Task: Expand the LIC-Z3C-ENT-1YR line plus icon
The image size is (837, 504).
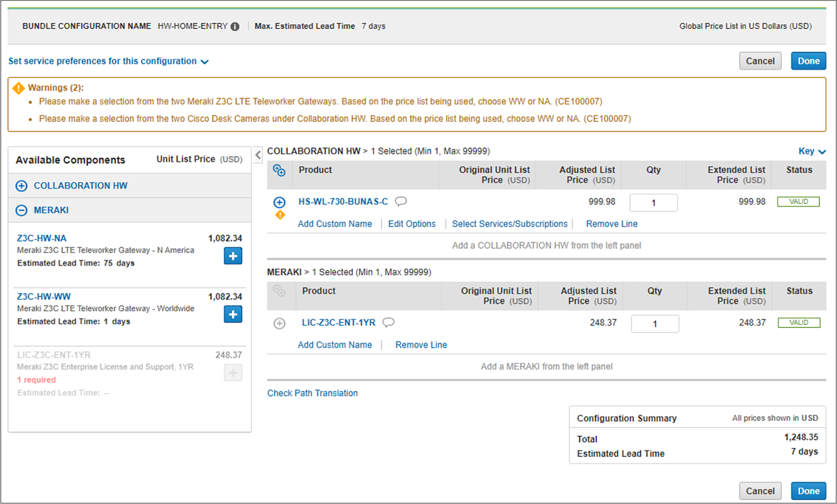Action: point(279,324)
